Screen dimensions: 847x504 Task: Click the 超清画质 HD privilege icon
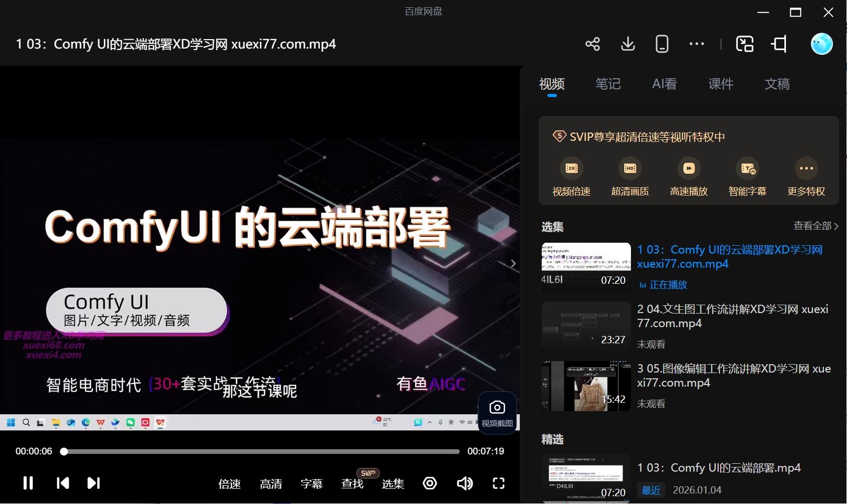[630, 169]
